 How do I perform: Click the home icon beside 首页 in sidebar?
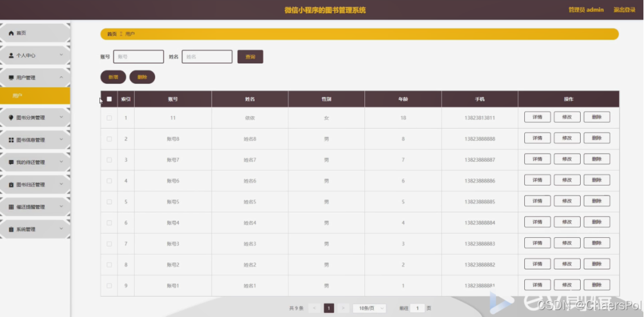12,33
